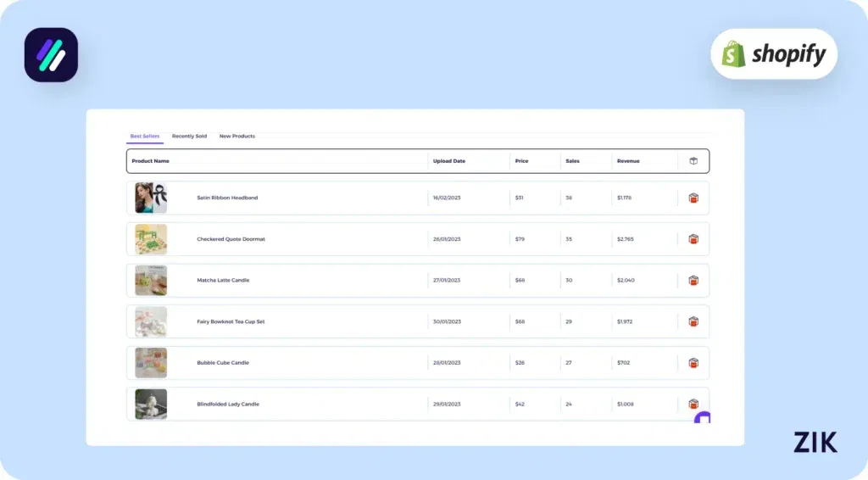Click the box icon in Fairy Bowknot Tea Cup row

pyautogui.click(x=693, y=321)
